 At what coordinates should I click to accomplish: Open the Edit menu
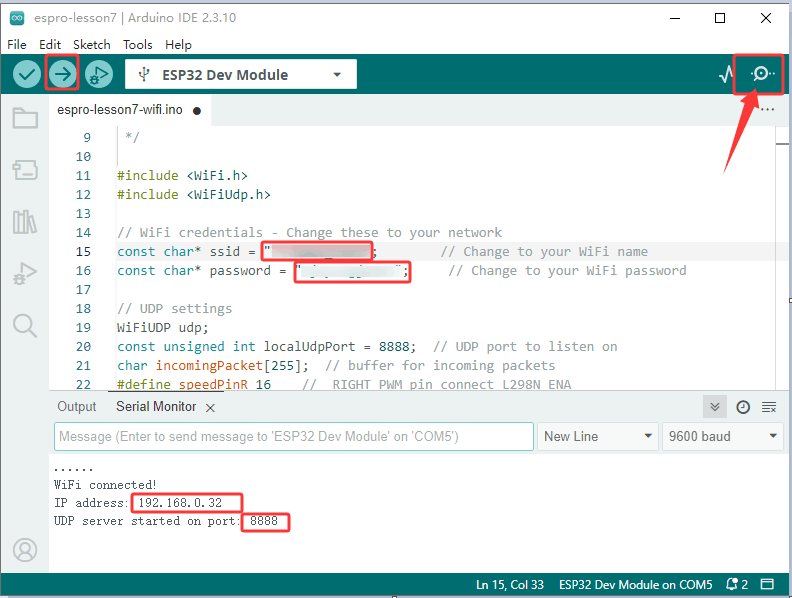50,44
